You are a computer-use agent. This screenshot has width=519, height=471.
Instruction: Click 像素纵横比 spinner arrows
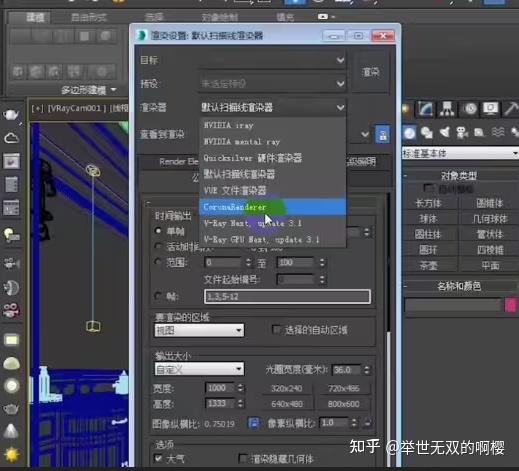tap(354, 423)
